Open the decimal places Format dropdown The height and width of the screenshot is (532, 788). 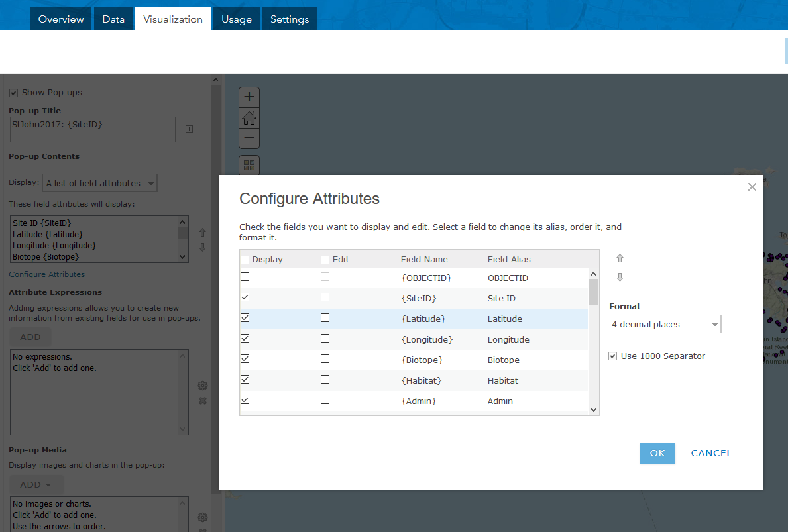(664, 325)
